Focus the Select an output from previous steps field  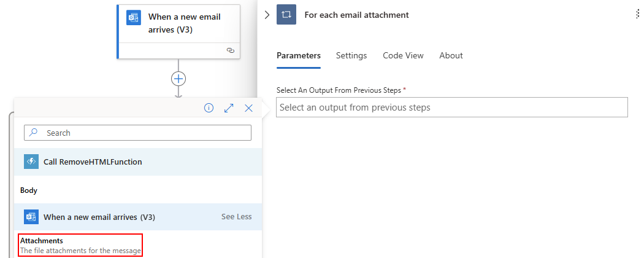452,107
